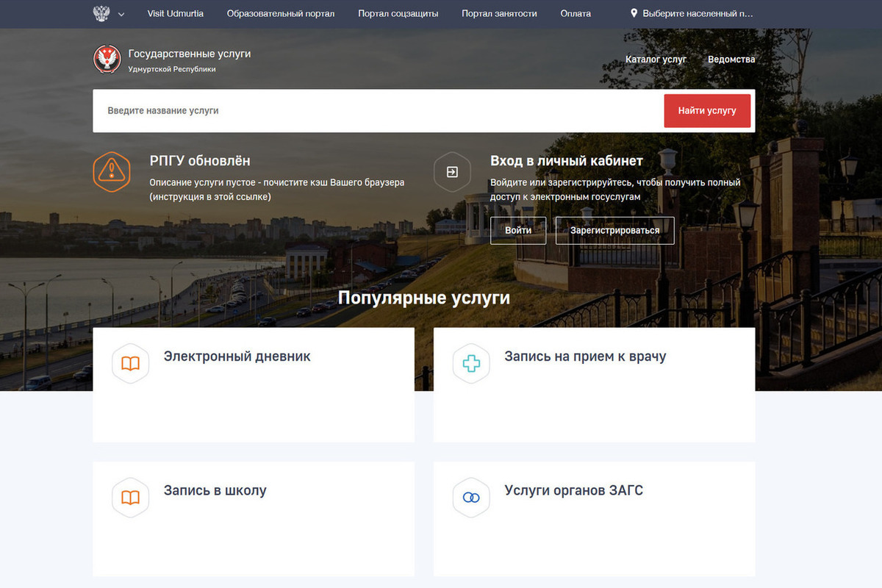Click the Russian coat of arms icon
This screenshot has width=882, height=588.
[x=101, y=13]
